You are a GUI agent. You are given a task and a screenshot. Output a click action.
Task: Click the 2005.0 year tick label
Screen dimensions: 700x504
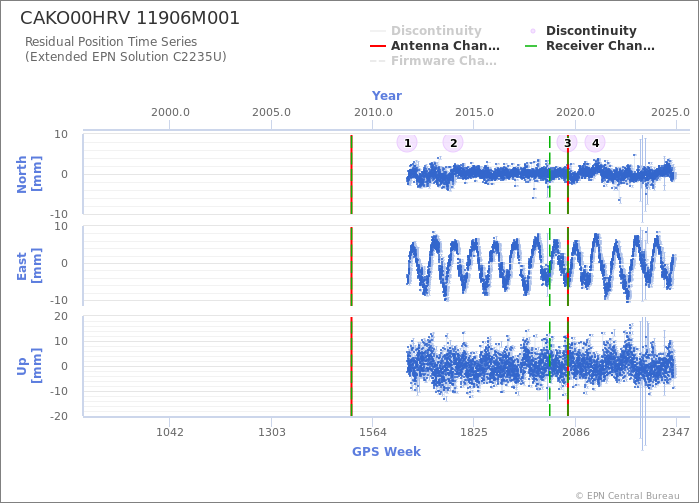point(271,112)
